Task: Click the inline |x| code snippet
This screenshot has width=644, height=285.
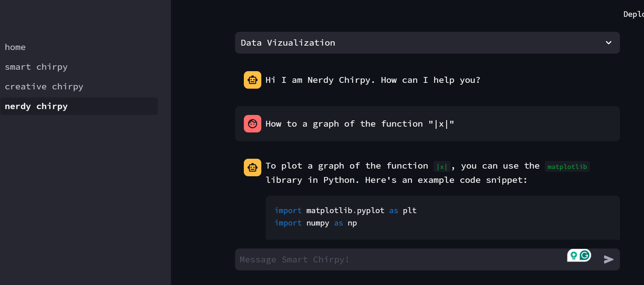Action: 441,167
